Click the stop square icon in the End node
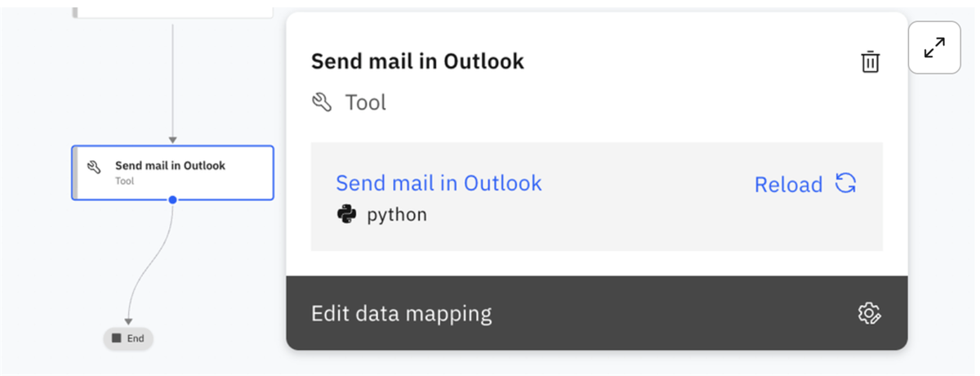980x376 pixels. tap(117, 338)
